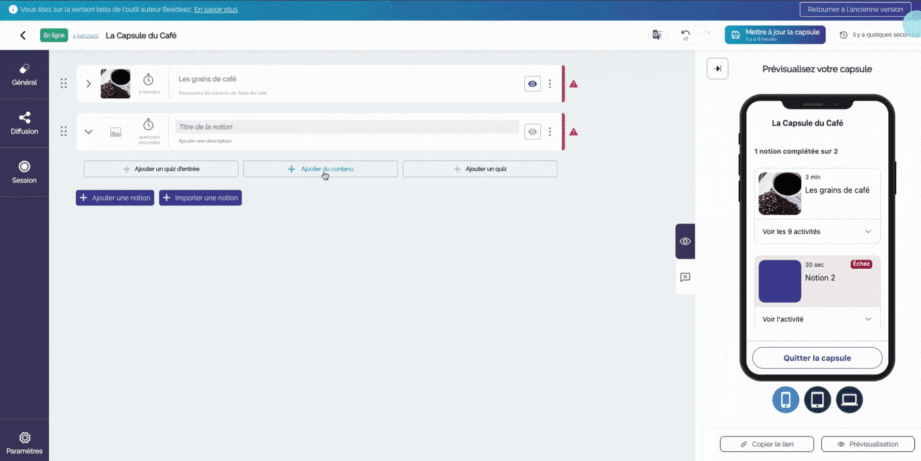This screenshot has width=921, height=461.
Task: Click 1 notion complétée sur 2 text
Action: pyautogui.click(x=795, y=152)
